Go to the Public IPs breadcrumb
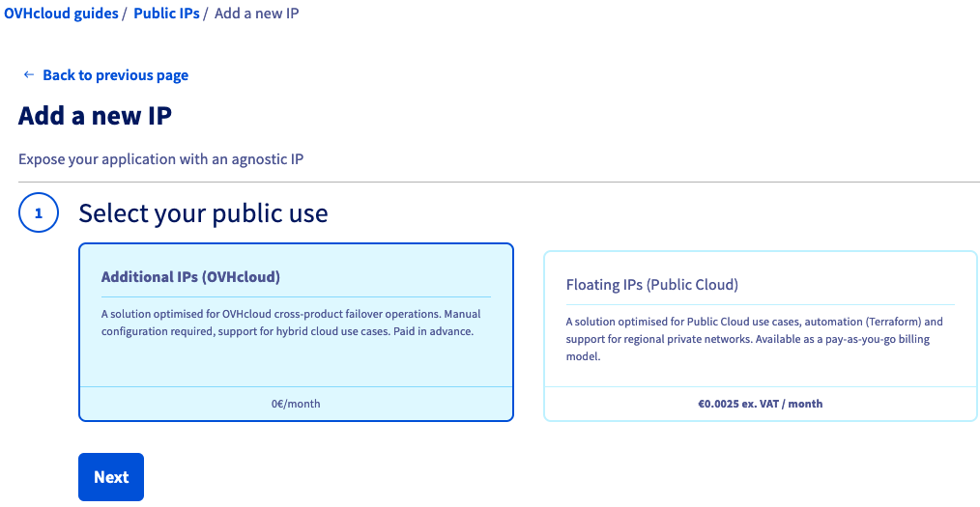980x507 pixels. (x=166, y=14)
